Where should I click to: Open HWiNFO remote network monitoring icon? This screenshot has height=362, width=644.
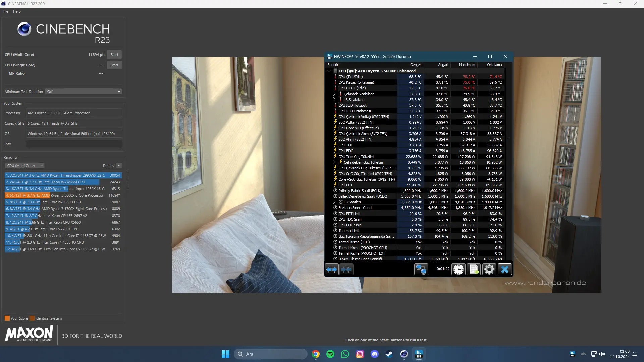pyautogui.click(x=421, y=269)
